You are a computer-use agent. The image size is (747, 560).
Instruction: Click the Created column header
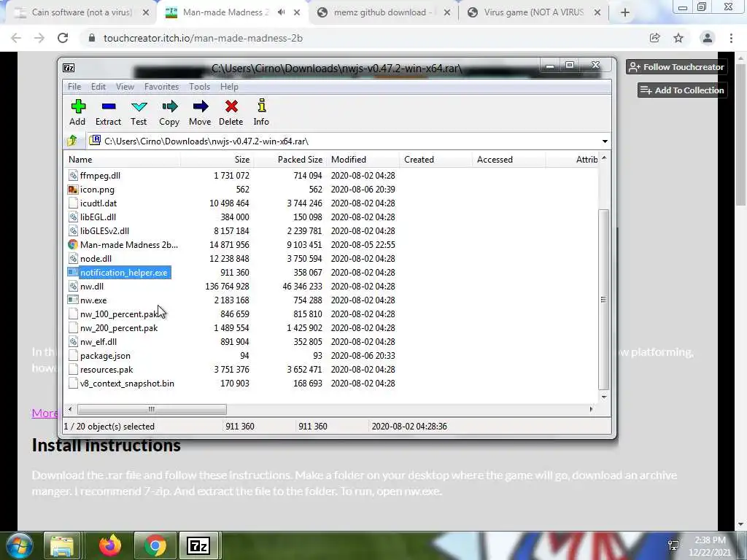click(x=436, y=160)
